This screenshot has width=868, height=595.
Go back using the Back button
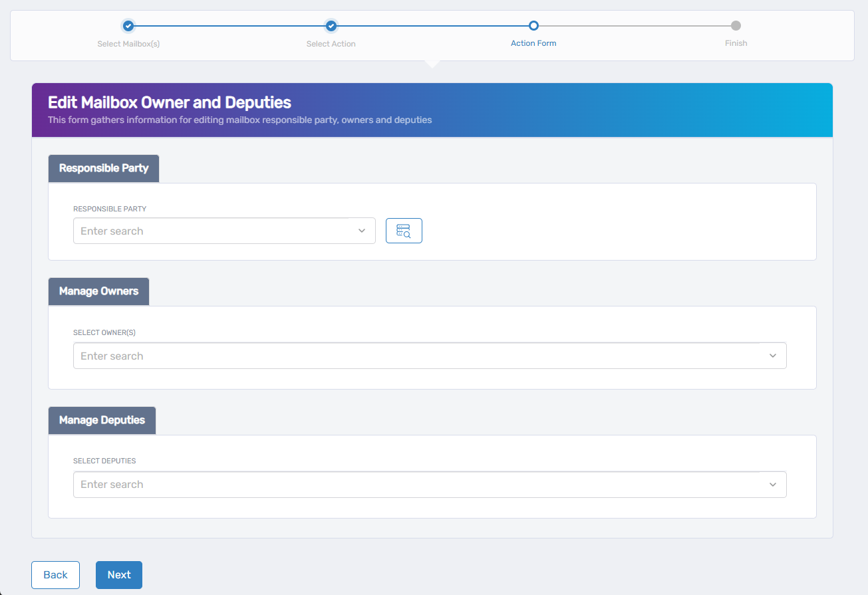(x=55, y=574)
